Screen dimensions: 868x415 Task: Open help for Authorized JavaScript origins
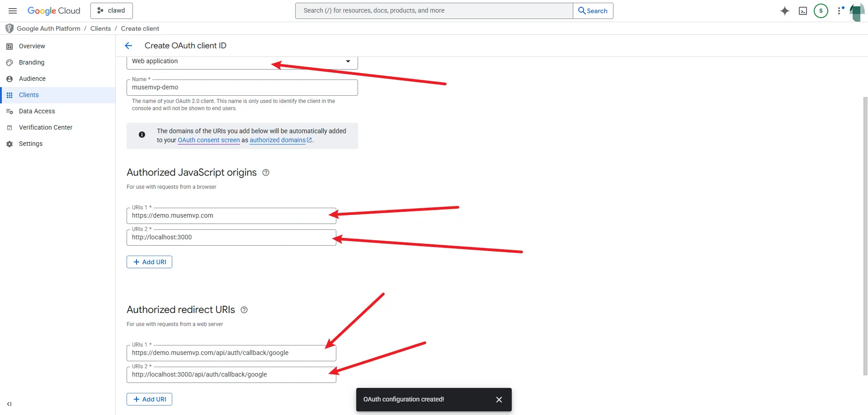click(x=266, y=173)
